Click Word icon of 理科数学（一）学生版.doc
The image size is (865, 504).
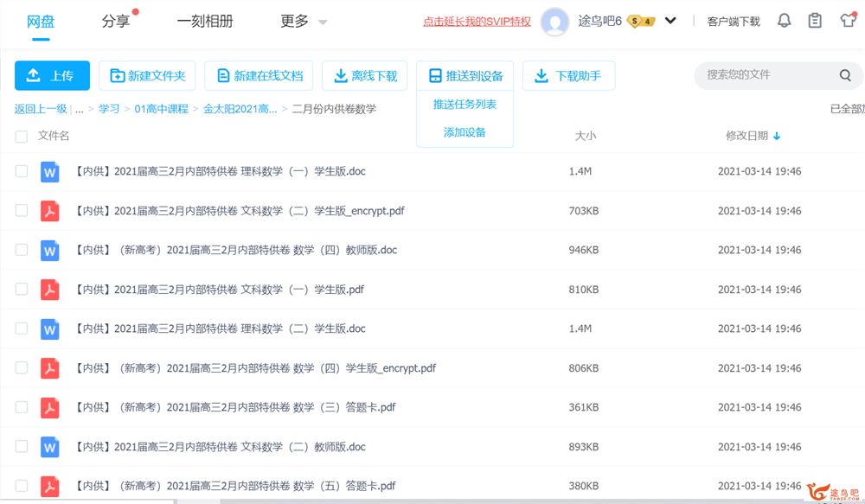pyautogui.click(x=49, y=171)
